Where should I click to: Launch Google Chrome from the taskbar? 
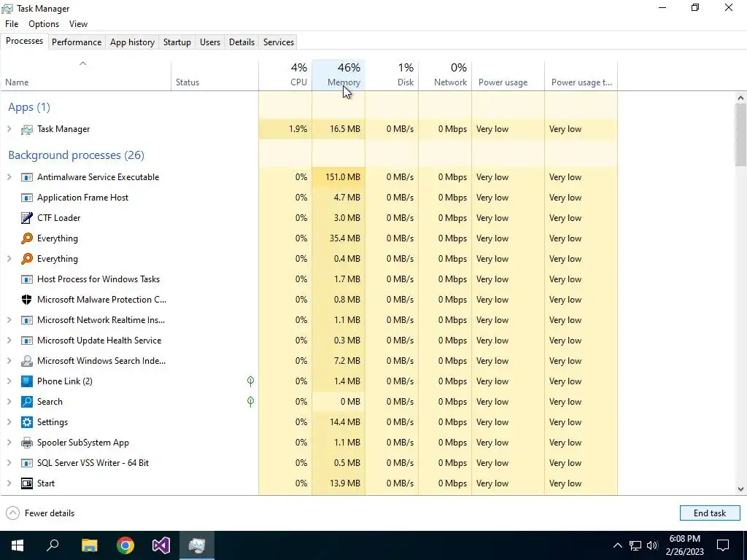coord(125,545)
